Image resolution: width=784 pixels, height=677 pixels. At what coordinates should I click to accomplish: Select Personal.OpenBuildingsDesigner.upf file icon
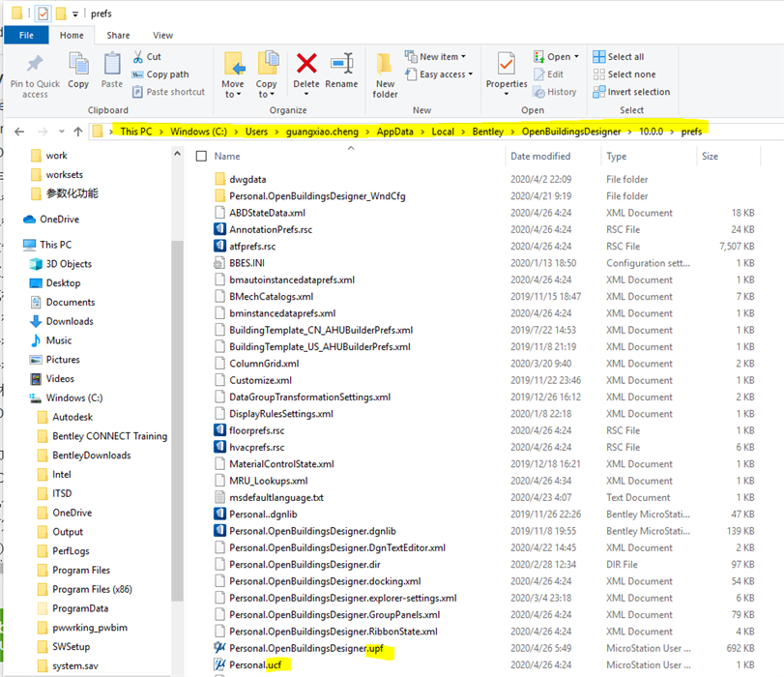220,647
